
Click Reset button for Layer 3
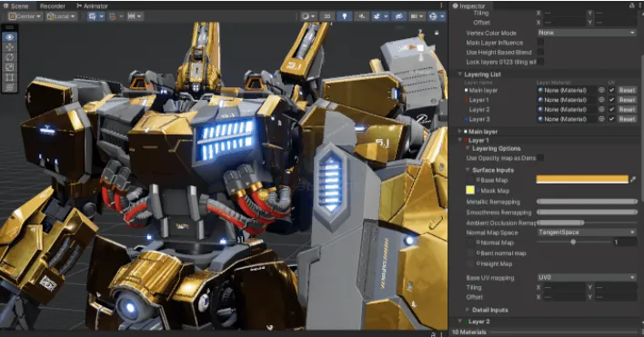click(627, 119)
